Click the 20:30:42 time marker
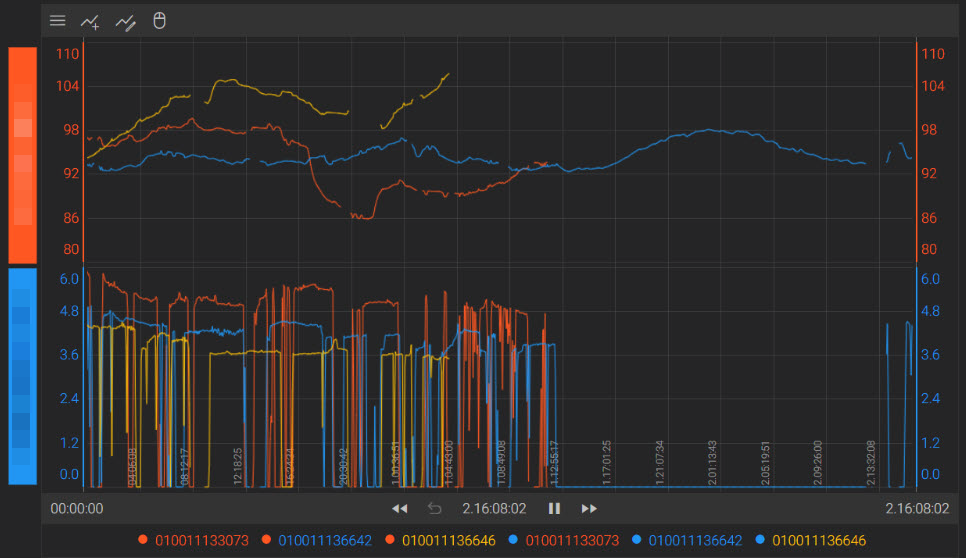The image size is (966, 558). (x=343, y=466)
